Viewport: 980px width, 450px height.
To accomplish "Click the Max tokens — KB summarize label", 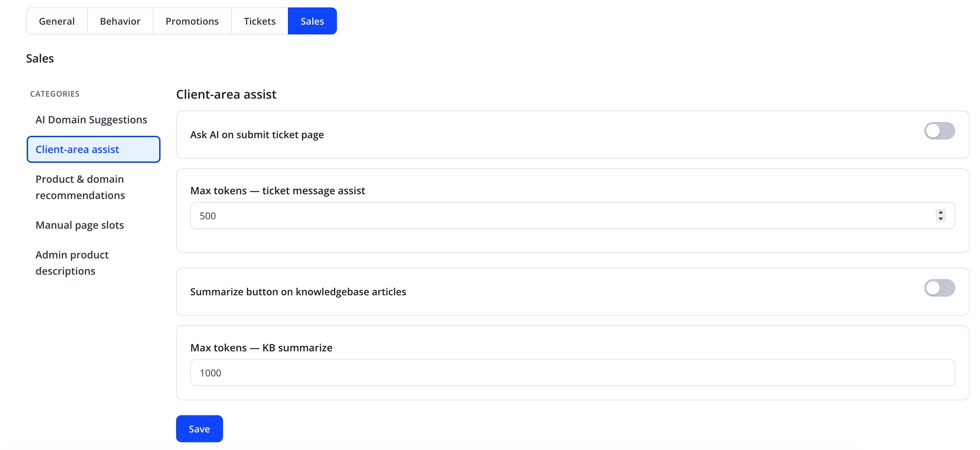I will click(x=261, y=348).
